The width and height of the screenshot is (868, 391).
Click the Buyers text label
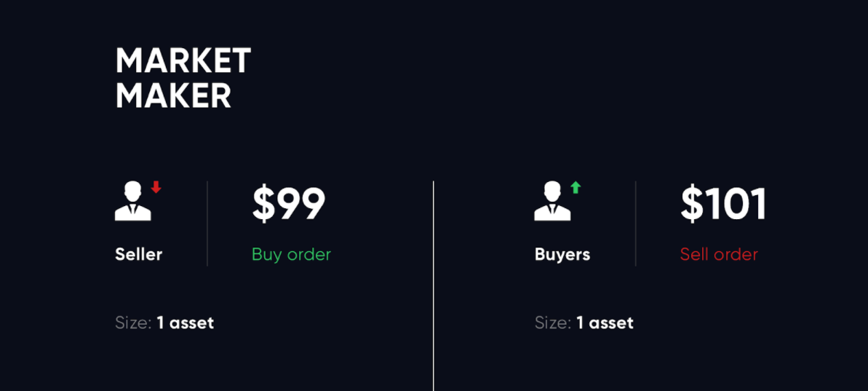tap(562, 254)
